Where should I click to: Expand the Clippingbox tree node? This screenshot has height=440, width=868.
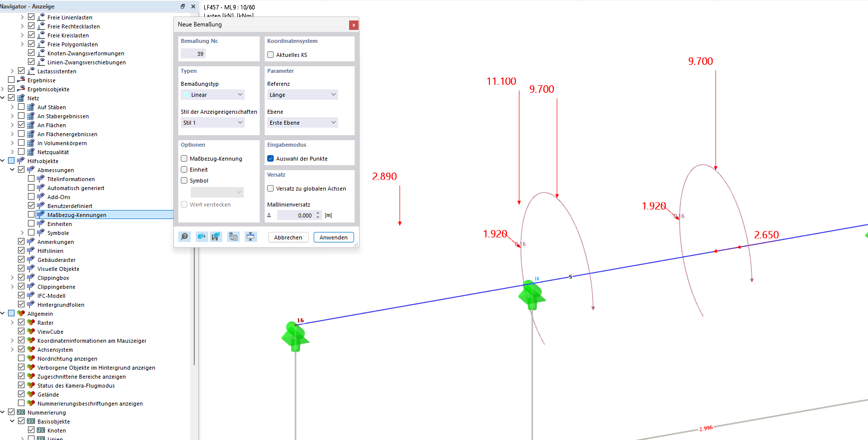[12, 278]
